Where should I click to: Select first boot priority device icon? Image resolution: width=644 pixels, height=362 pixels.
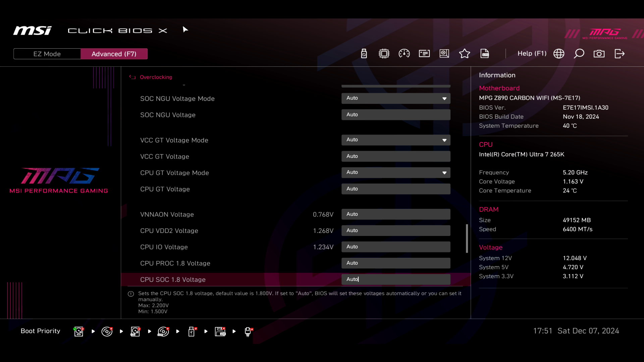[79, 331]
